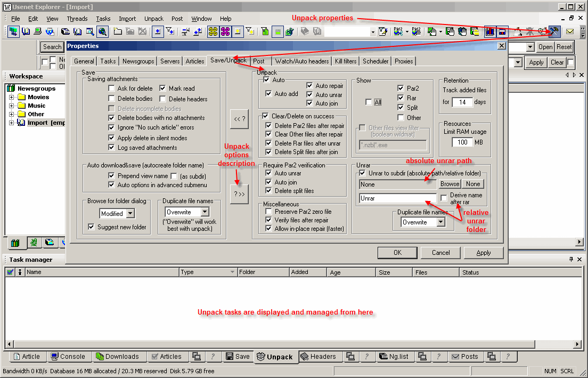588x378 pixels.
Task: Click the globe search toolbar icon
Action: 102,31
